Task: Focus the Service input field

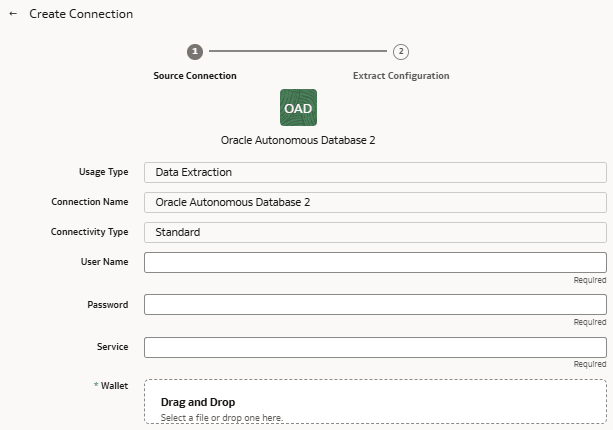Action: [375, 347]
